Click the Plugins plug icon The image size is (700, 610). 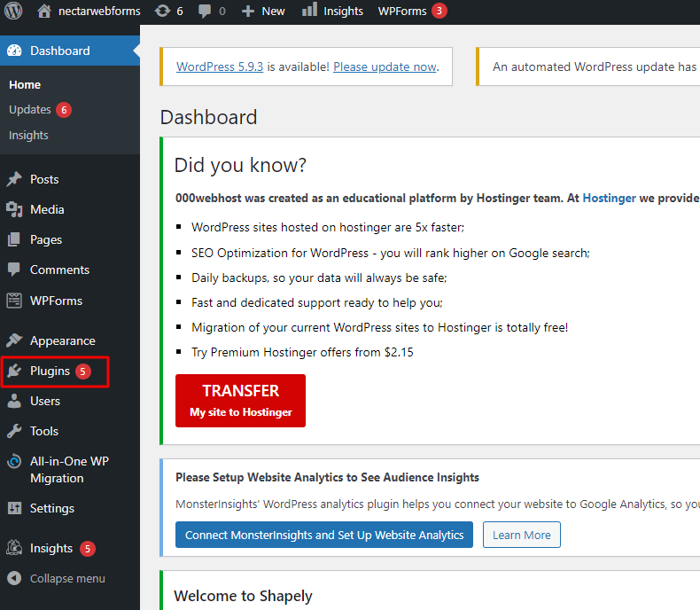14,371
